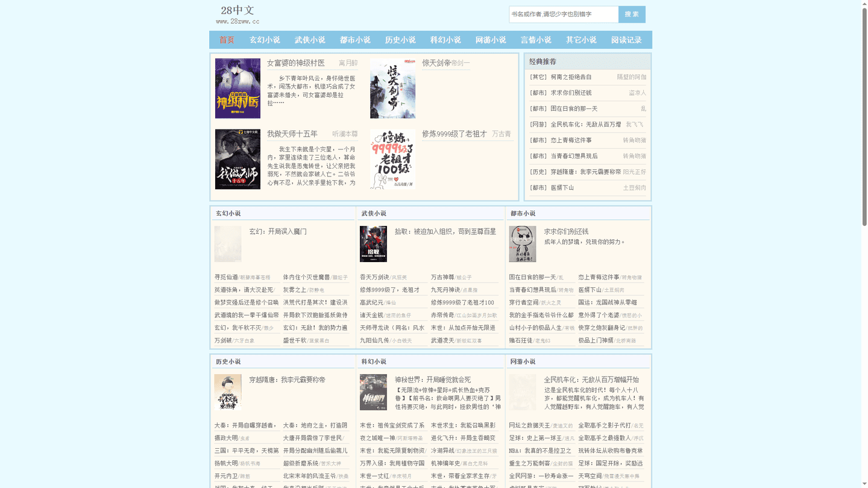This screenshot has width=868, height=488.
Task: Open 体内住个灭世魔兽 in the list
Action: point(306,277)
